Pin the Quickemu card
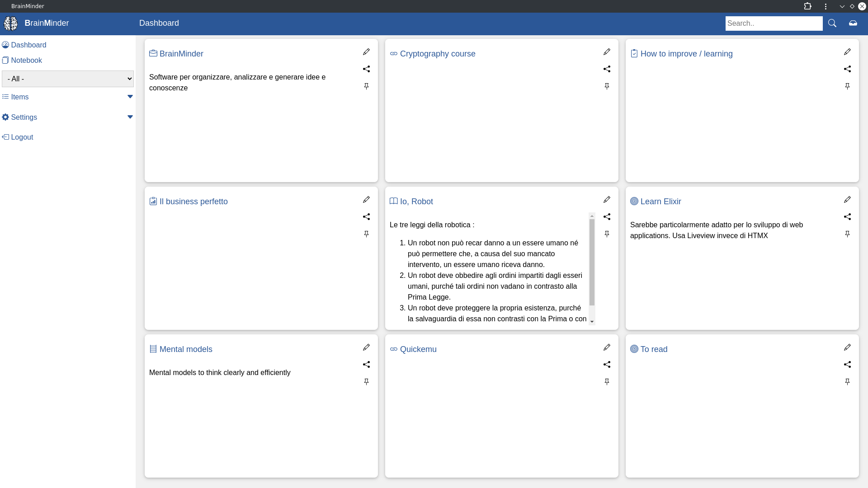 [607, 382]
